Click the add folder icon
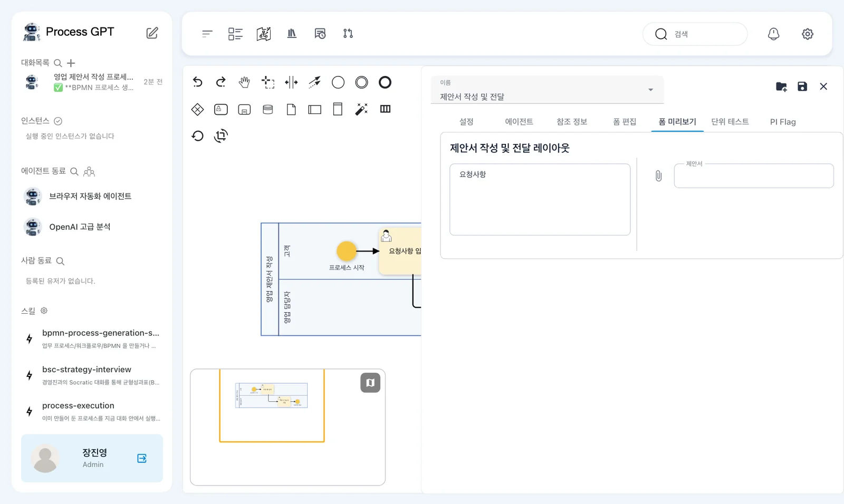 781,86
